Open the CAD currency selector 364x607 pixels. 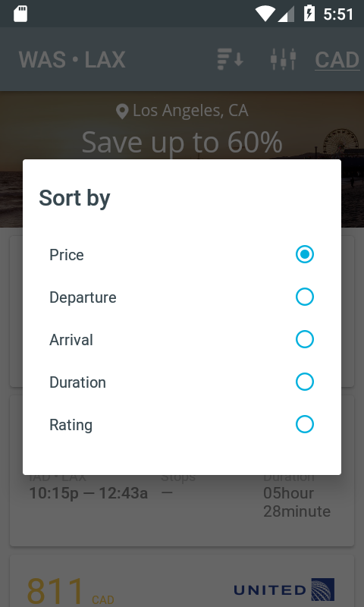click(337, 60)
